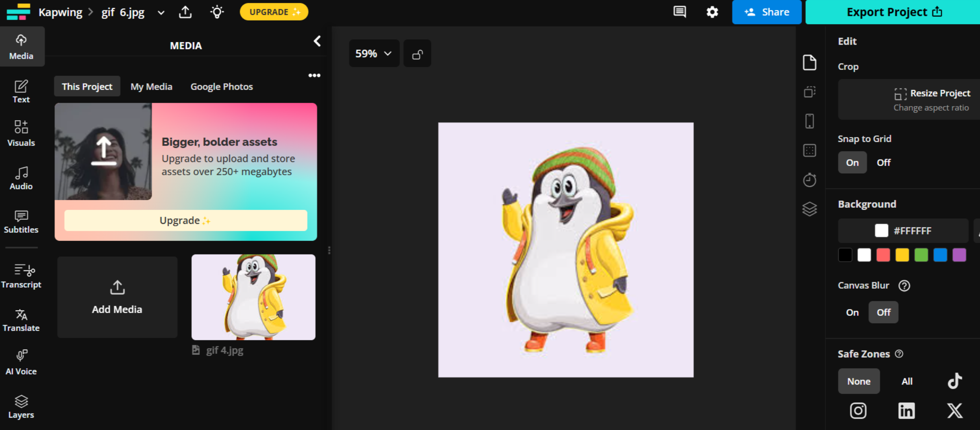Unlock the canvas lock toggle
980x430 pixels.
[417, 53]
